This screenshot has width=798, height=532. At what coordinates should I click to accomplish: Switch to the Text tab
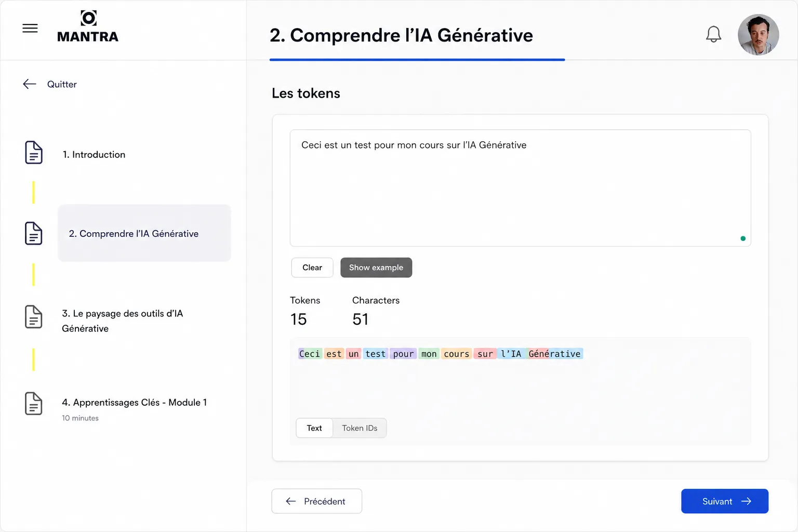(314, 428)
